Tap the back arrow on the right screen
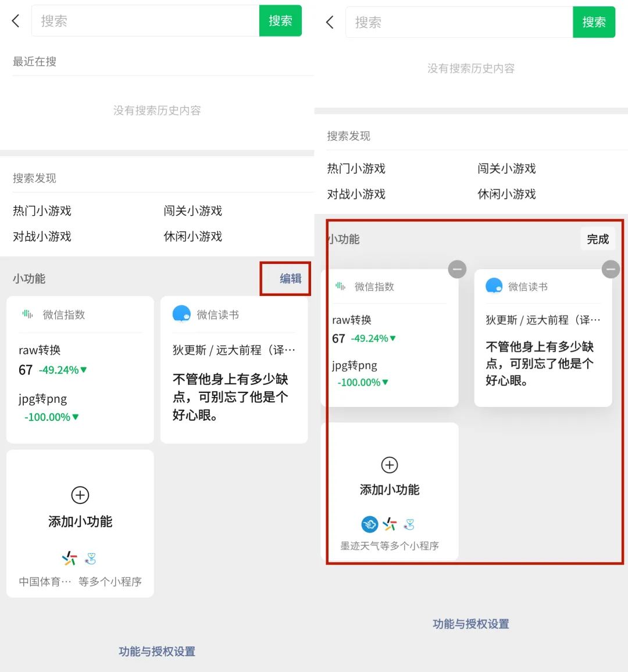Image resolution: width=628 pixels, height=672 pixels. [x=329, y=22]
